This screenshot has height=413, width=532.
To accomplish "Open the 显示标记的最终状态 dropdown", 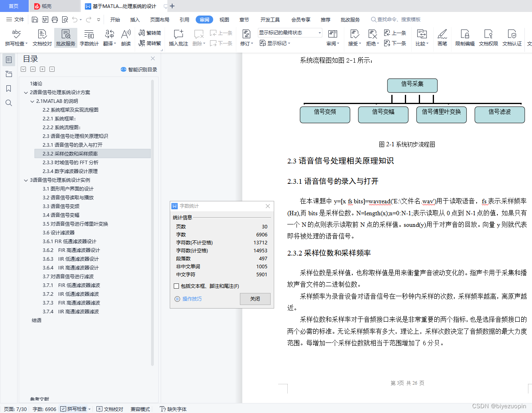I will click(x=319, y=32).
